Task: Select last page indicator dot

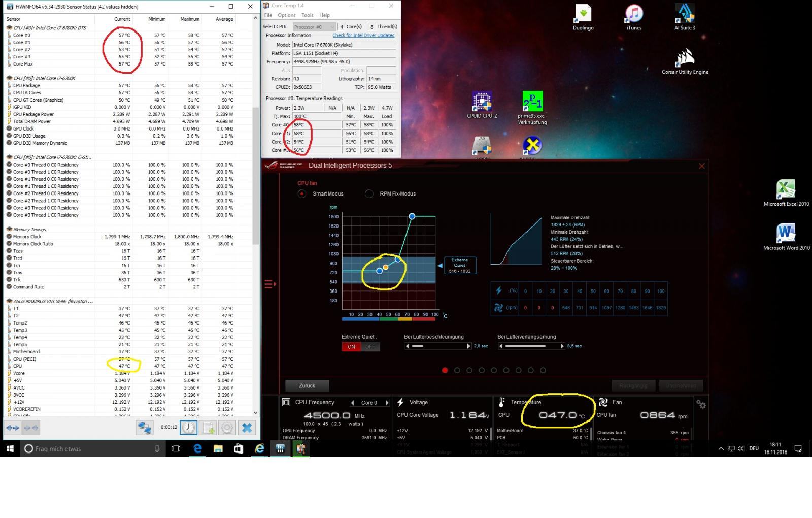Action: [543, 370]
